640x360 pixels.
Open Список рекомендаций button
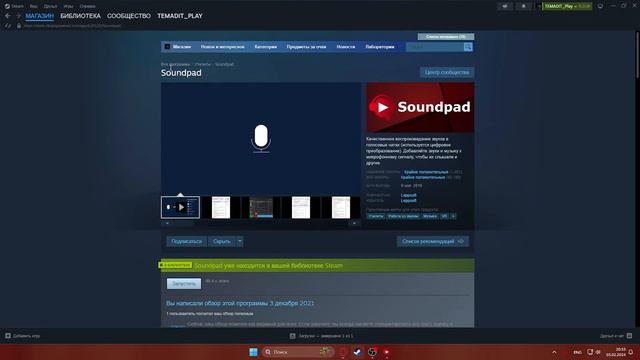tap(433, 241)
